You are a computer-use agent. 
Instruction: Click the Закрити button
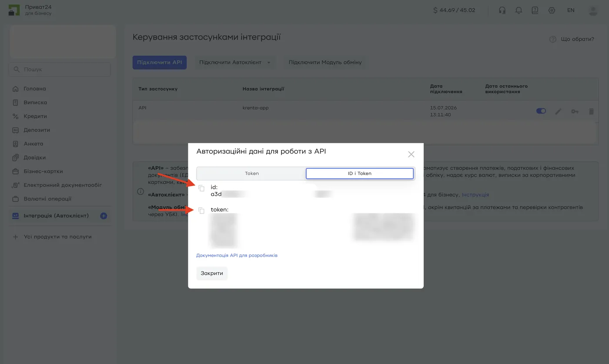pos(212,273)
